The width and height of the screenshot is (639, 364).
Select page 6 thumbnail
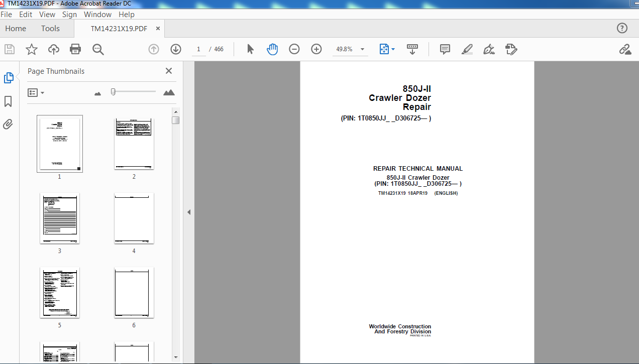134,293
